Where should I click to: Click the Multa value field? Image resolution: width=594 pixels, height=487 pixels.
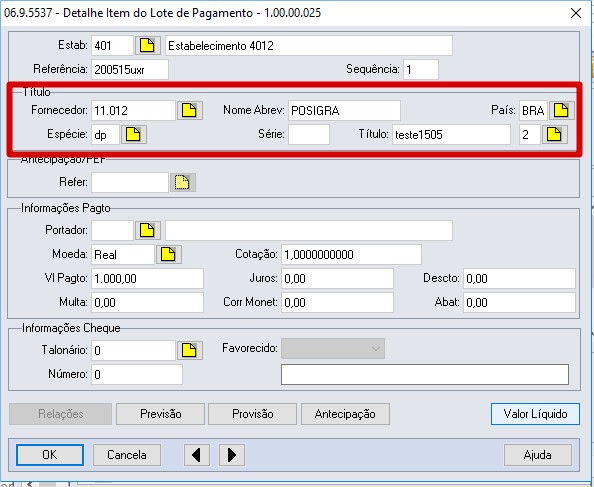point(147,302)
